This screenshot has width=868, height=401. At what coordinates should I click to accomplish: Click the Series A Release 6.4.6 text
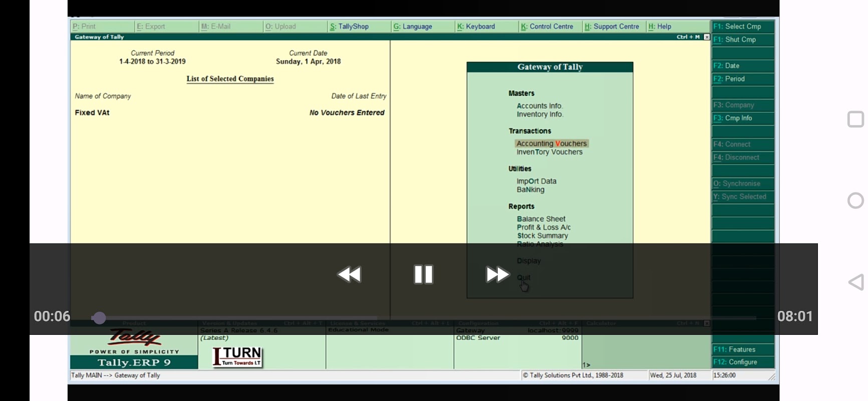[239, 331]
